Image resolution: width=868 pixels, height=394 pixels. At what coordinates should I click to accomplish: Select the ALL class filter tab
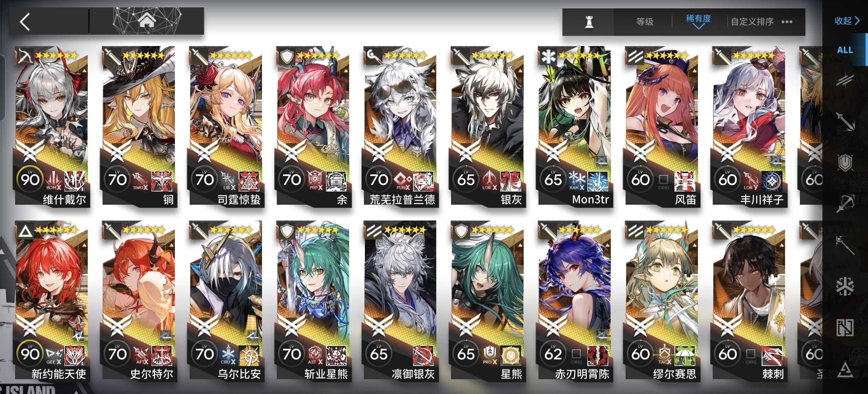coord(845,50)
